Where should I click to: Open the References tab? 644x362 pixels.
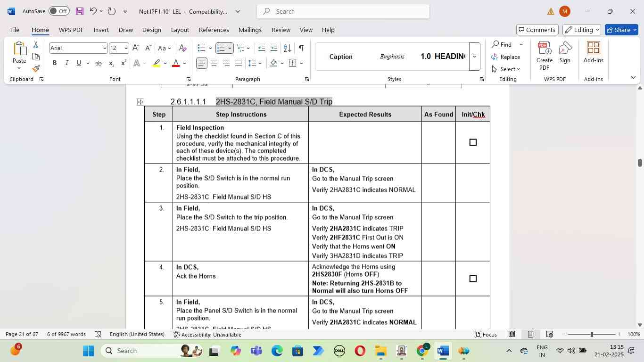point(214,30)
